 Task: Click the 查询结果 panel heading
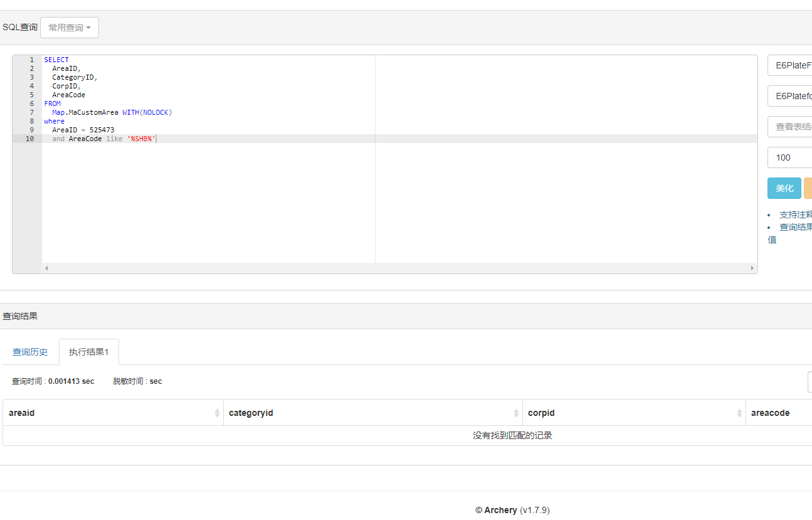[20, 316]
